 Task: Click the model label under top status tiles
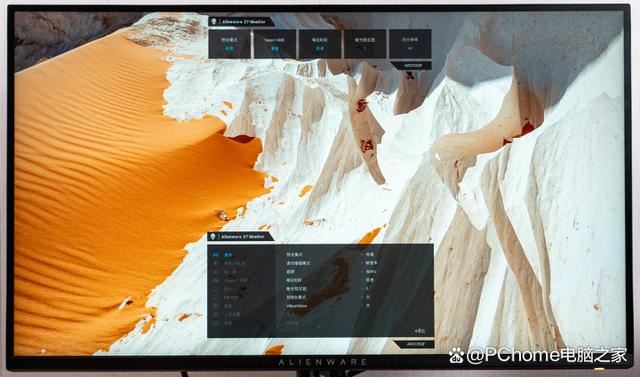pyautogui.click(x=412, y=65)
